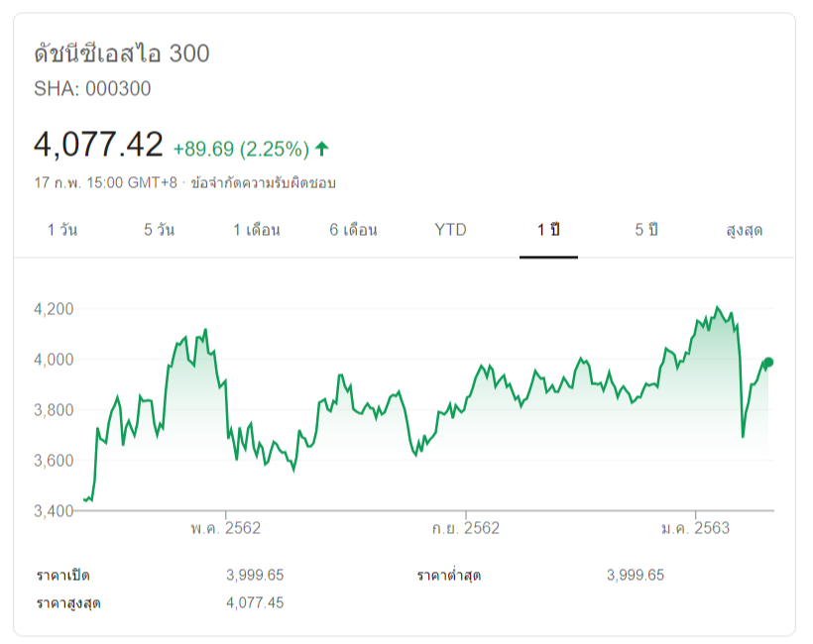
Task: Click the +89.69 (2.25%) change value
Action: pyautogui.click(x=241, y=150)
